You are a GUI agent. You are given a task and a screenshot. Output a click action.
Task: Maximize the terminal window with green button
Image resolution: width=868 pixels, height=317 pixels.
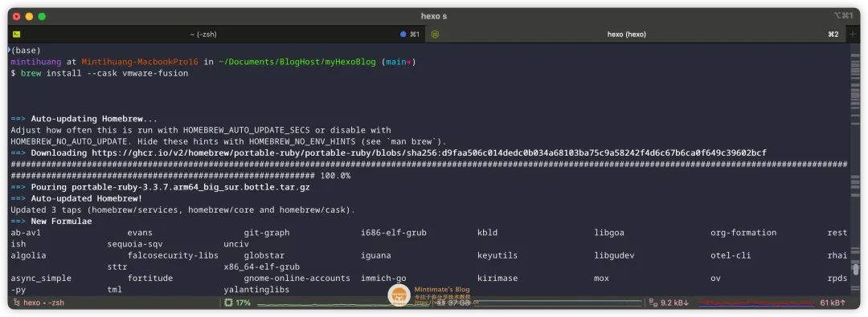[x=42, y=17]
